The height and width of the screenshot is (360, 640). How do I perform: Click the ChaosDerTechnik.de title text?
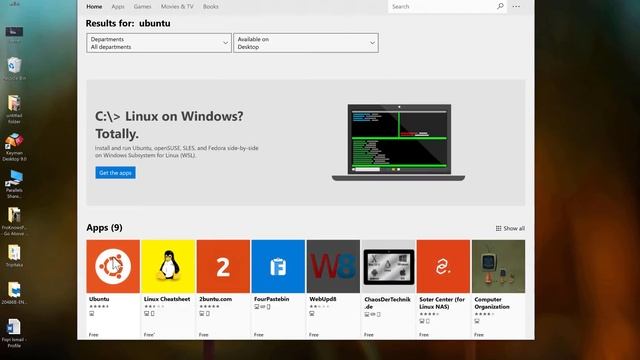click(x=387, y=303)
